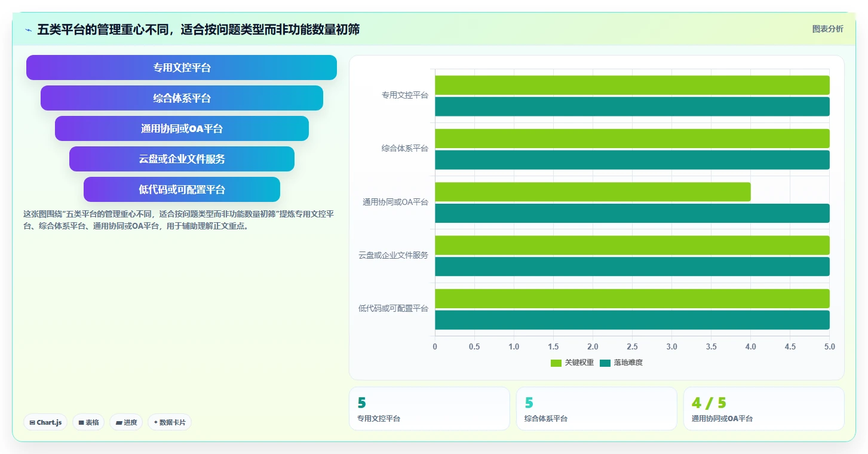This screenshot has width=868, height=454.
Task: Click the 落地难度 bar for 低代码或可配置平台
Action: [x=632, y=320]
